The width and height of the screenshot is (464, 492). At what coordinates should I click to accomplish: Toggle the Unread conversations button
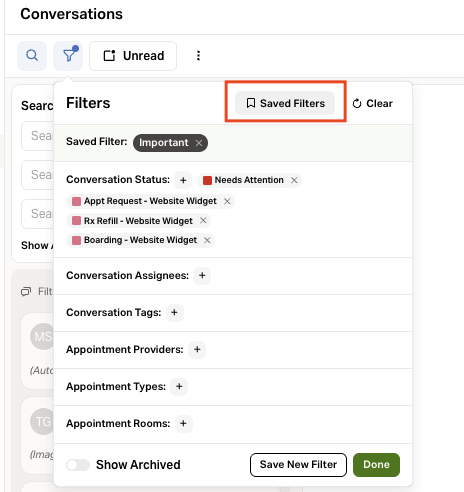pyautogui.click(x=133, y=56)
